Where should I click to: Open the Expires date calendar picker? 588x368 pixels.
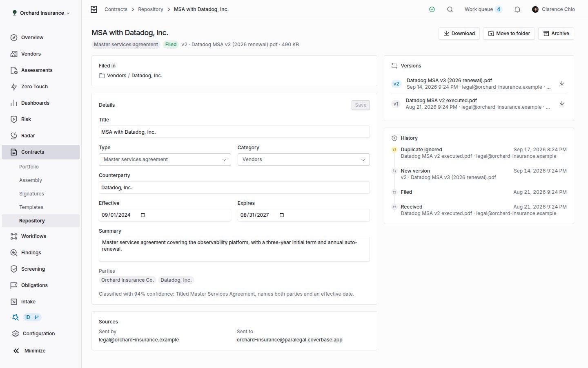[x=282, y=215]
